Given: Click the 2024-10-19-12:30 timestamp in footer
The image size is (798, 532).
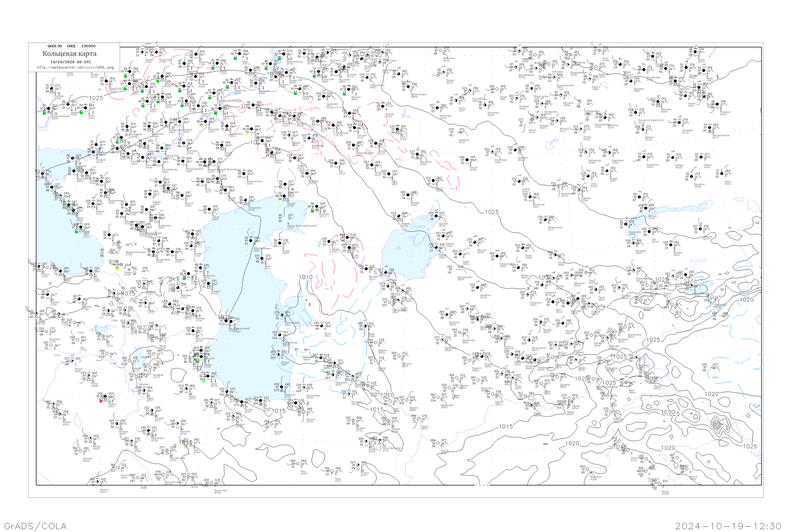Looking at the screenshot, I should click(728, 526).
